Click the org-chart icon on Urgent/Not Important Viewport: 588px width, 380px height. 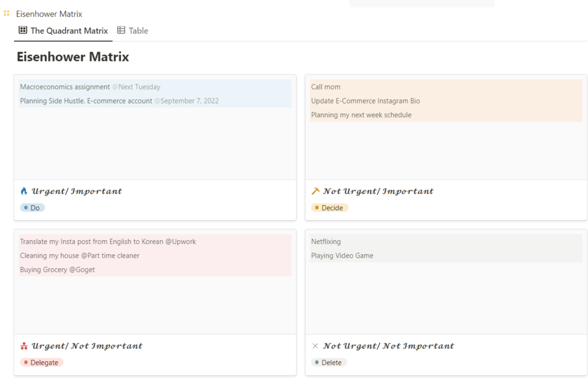click(x=24, y=346)
